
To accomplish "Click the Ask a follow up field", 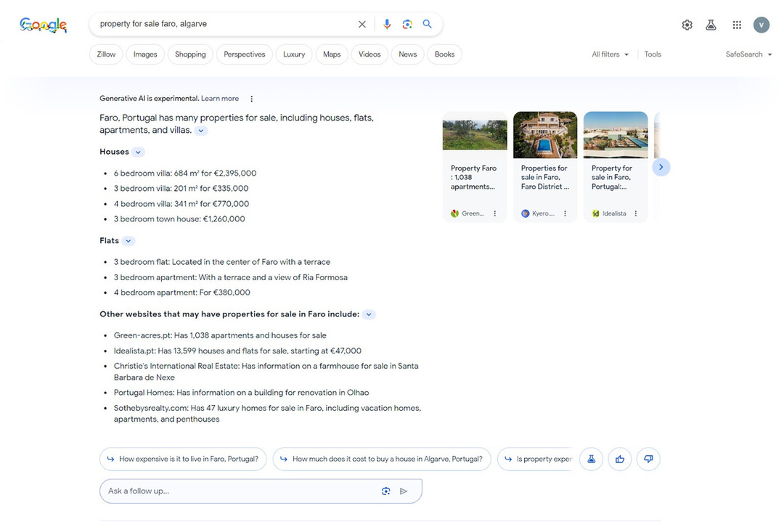I will (x=261, y=491).
